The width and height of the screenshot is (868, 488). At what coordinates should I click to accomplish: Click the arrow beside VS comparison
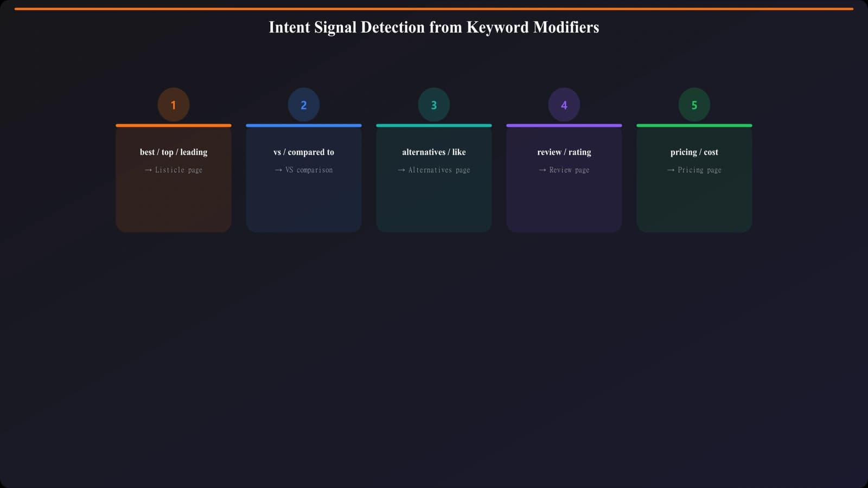click(303, 170)
